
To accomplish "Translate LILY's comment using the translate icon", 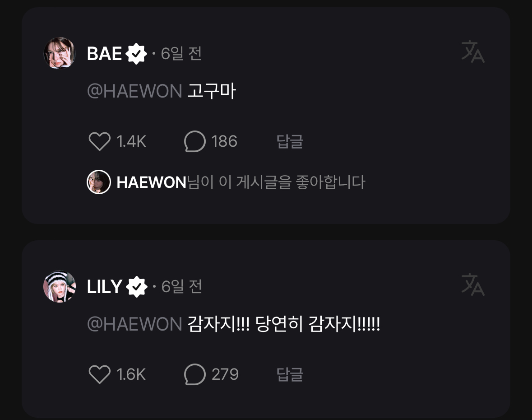I will click(473, 285).
